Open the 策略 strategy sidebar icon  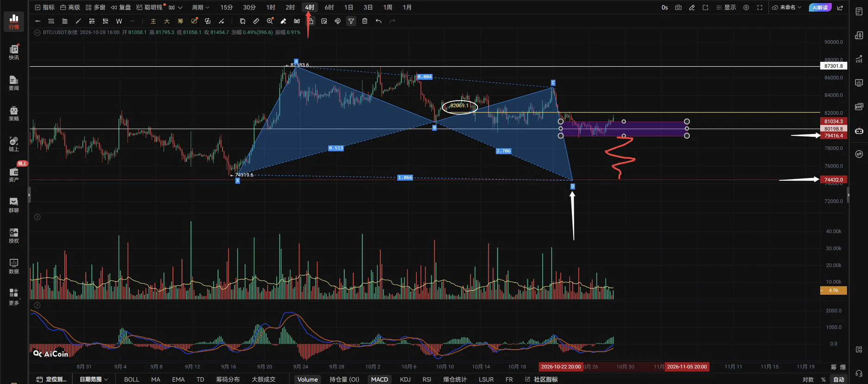(14, 113)
